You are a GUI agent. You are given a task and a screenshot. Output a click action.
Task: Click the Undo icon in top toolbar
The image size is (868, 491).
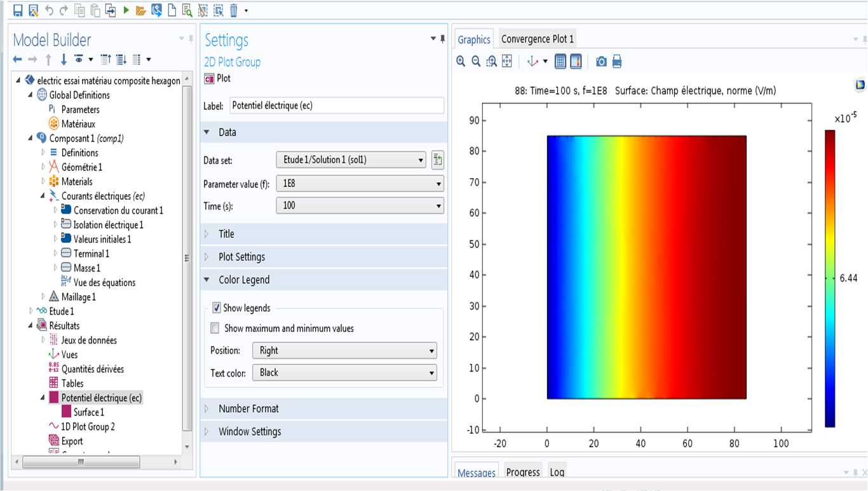pos(49,10)
